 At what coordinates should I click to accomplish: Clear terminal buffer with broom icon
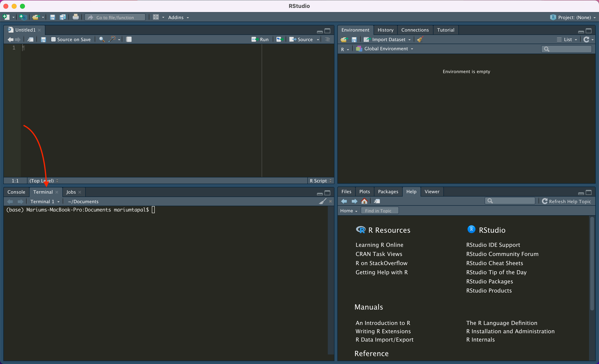322,201
